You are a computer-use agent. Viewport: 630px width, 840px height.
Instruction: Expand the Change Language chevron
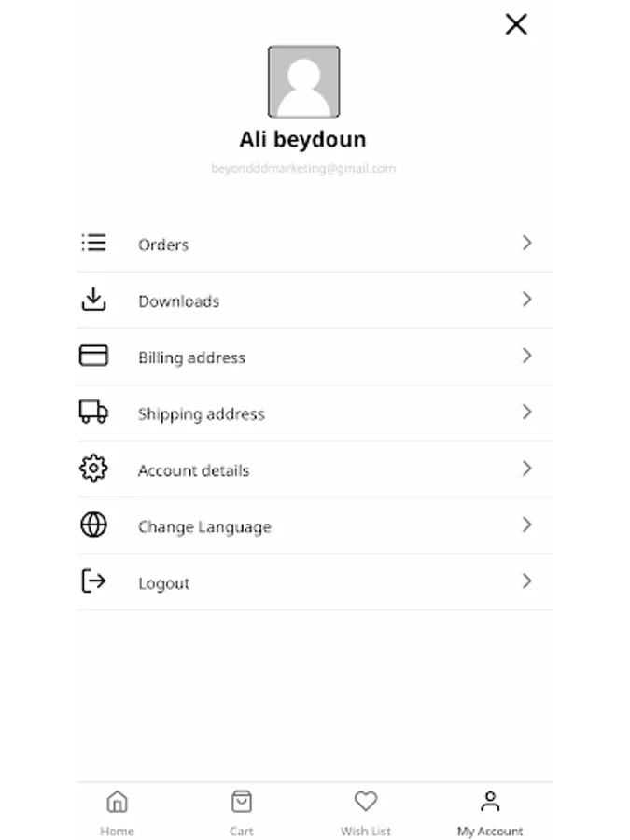point(527,525)
